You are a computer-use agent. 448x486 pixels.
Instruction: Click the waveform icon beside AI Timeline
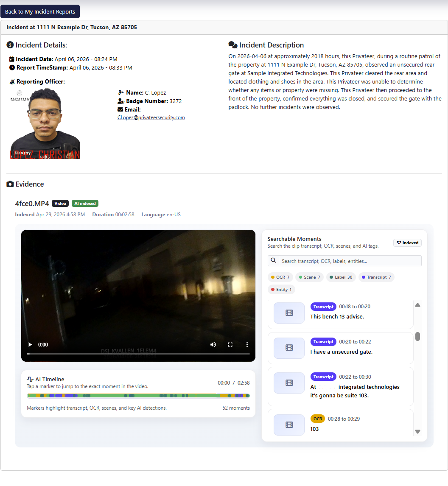29,379
